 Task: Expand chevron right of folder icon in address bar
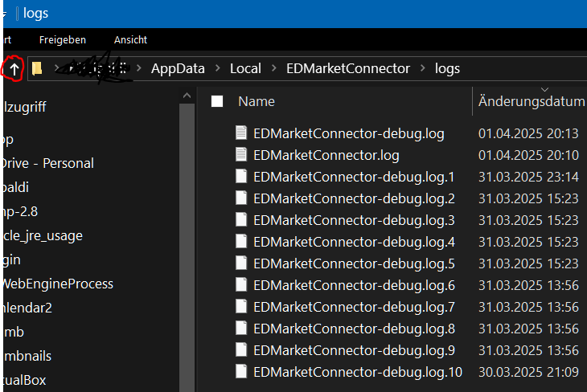click(x=56, y=68)
